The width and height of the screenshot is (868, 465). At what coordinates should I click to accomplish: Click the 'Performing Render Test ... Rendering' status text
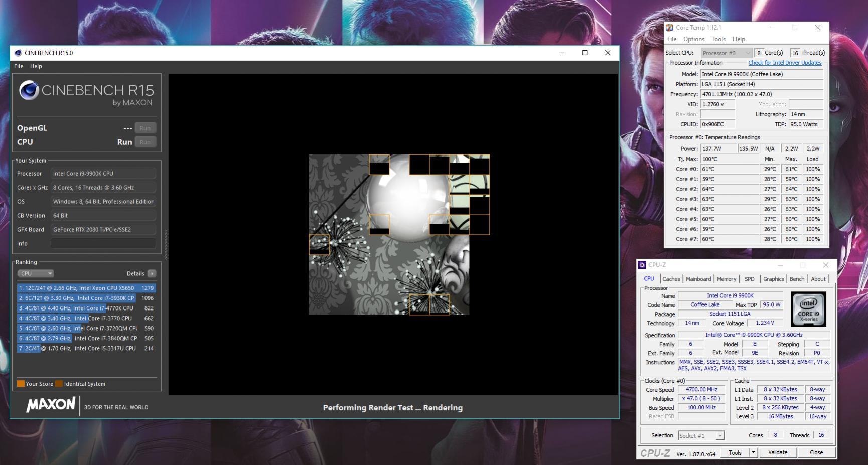click(393, 407)
